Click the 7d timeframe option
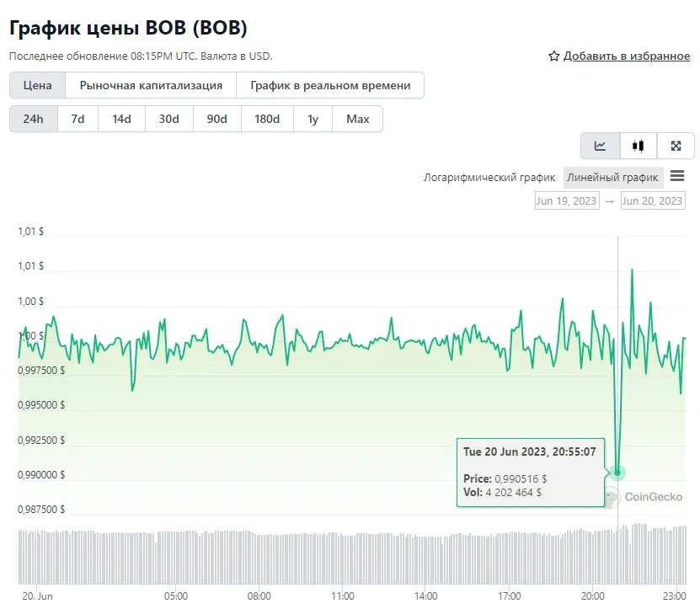This screenshot has width=700, height=609. [76, 119]
